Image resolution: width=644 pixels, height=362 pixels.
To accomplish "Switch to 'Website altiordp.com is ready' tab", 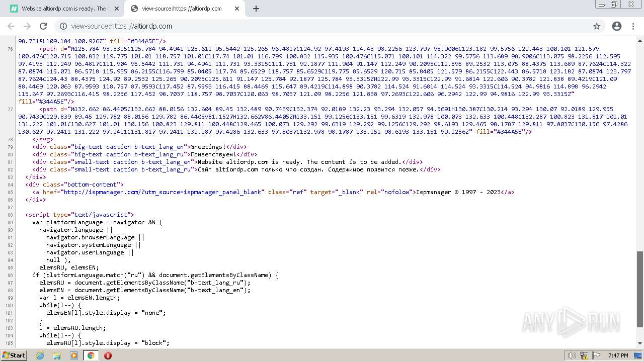I will pos(64,9).
